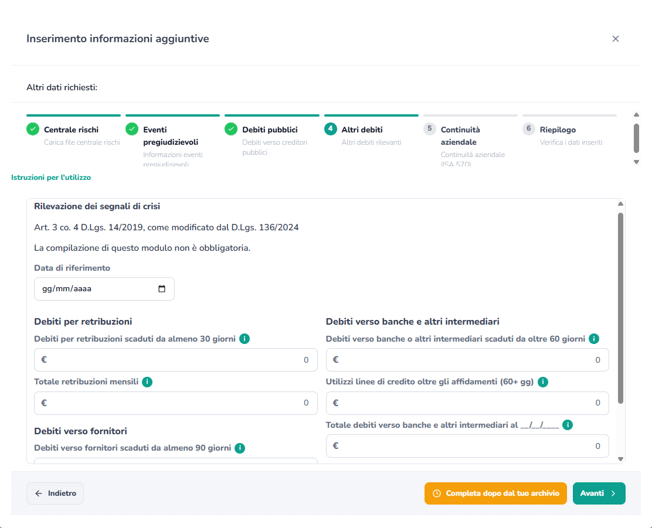Click down arrow of the stepper scrollbar
Screen dimensions: 652x528
[x=636, y=162]
